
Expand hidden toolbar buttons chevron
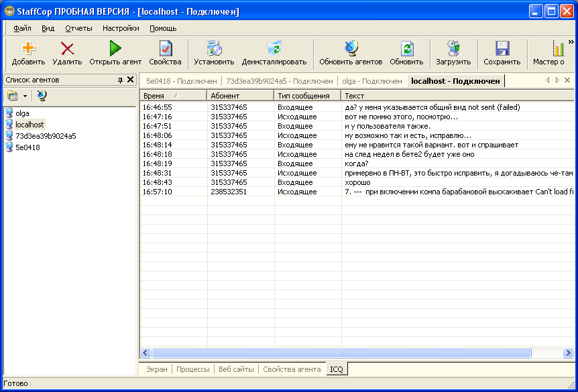click(571, 42)
